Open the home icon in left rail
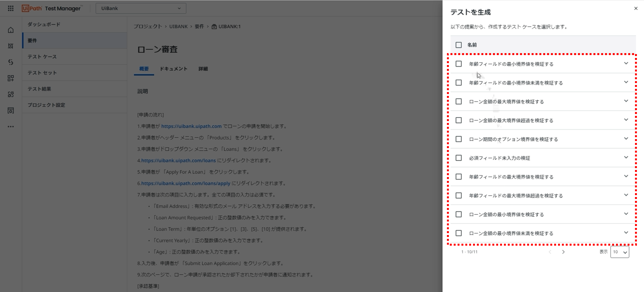The image size is (644, 292). 11,30
